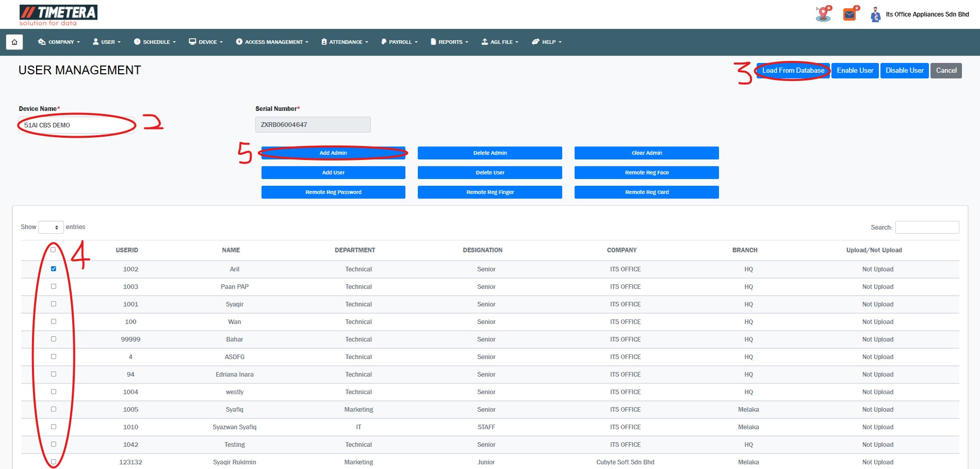Open the Device Name dropdown field
The image size is (980, 469).
point(76,125)
